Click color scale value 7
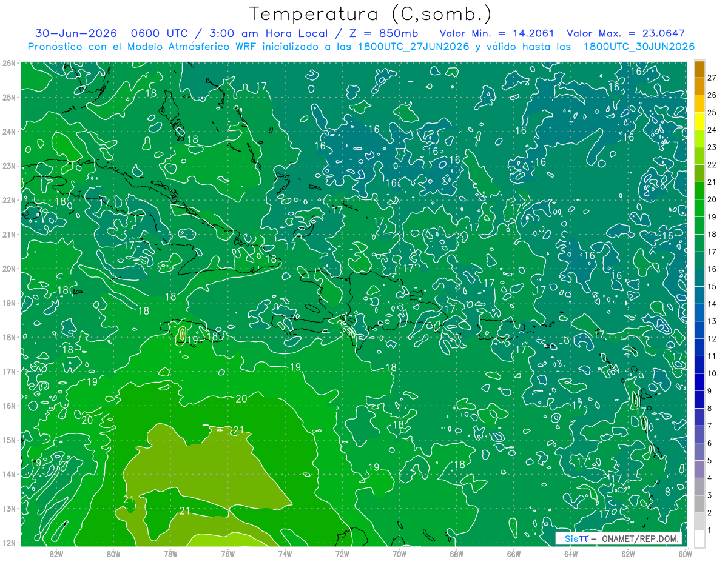The width and height of the screenshot is (728, 562). [x=710, y=426]
